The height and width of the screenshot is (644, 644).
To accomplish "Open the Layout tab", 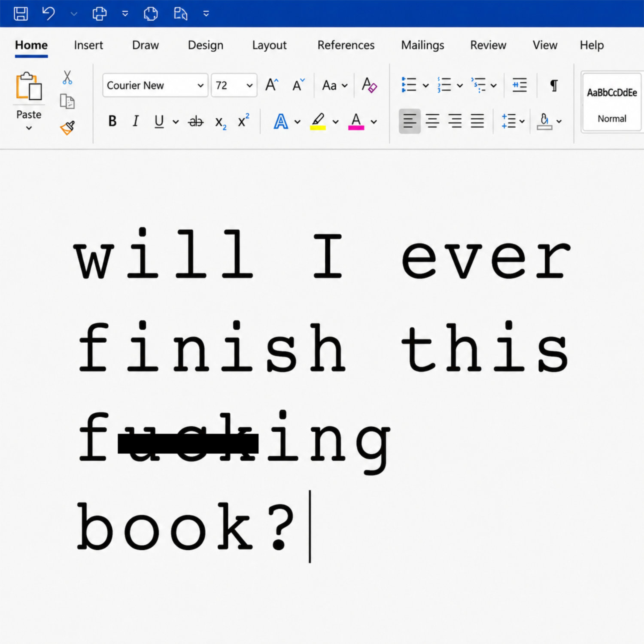I will (269, 45).
